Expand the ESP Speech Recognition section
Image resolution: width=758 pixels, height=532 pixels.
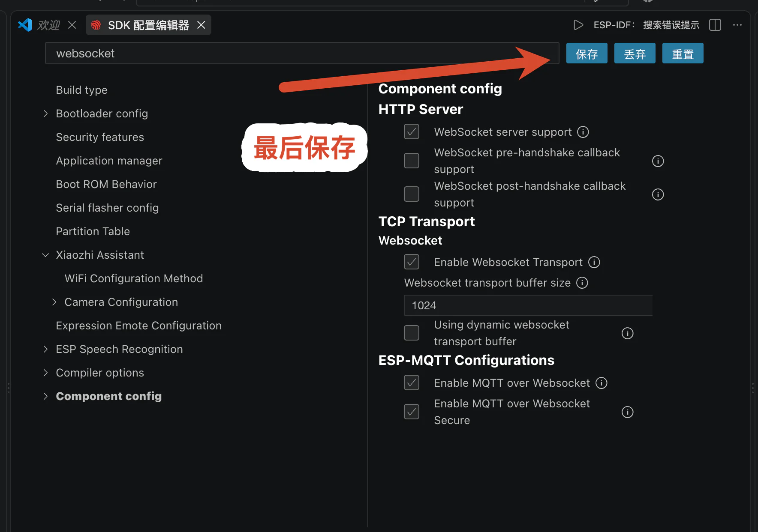(x=45, y=349)
